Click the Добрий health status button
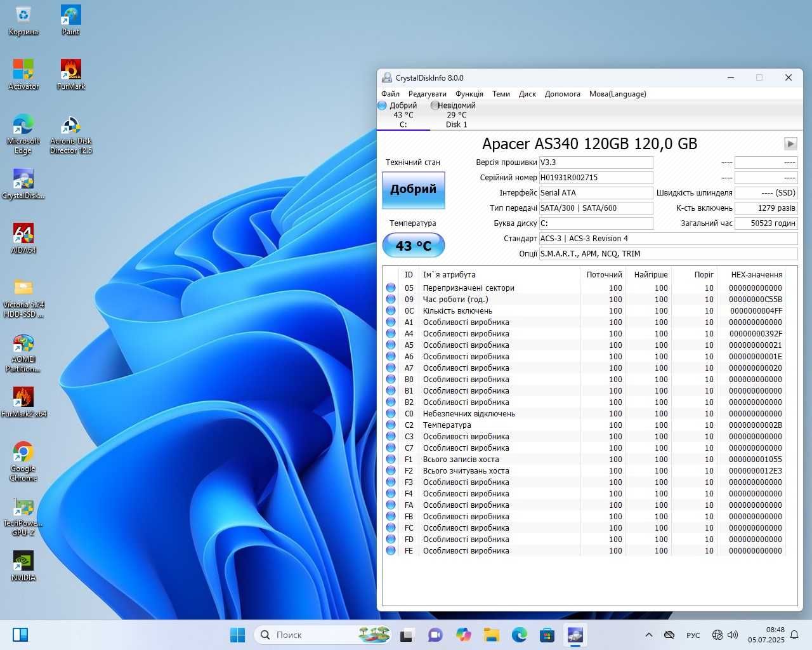This screenshot has width=812, height=650. [x=414, y=190]
